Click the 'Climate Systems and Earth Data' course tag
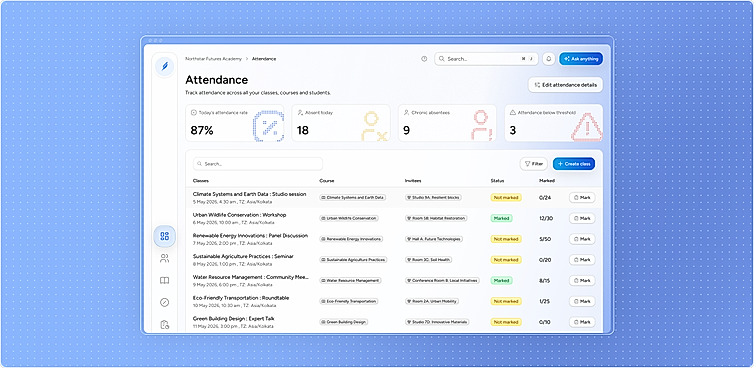This screenshot has height=368, width=754. tap(352, 198)
